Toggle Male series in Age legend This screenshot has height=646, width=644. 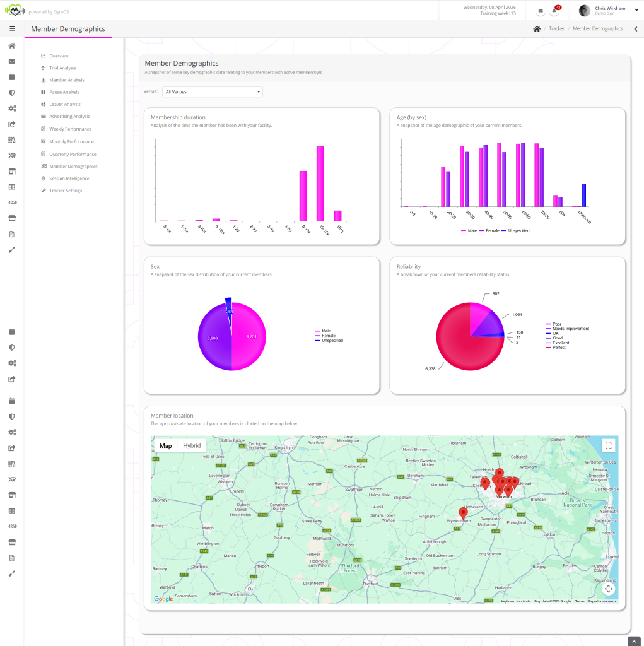(x=469, y=230)
